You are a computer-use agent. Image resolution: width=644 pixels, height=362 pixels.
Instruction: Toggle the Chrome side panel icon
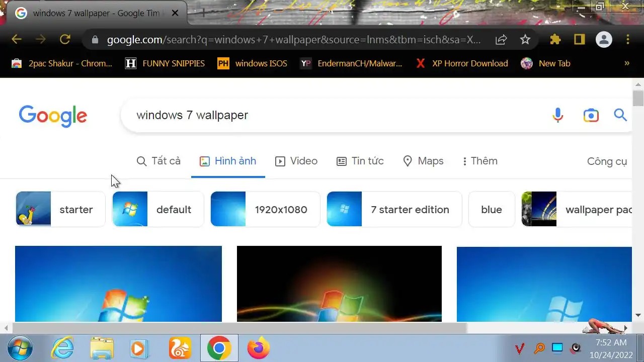[580, 39]
